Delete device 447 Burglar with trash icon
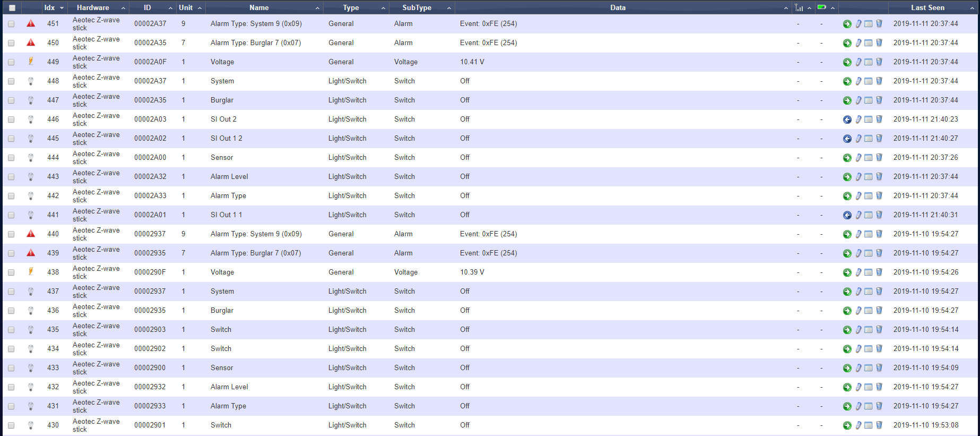The image size is (980, 436). click(879, 100)
